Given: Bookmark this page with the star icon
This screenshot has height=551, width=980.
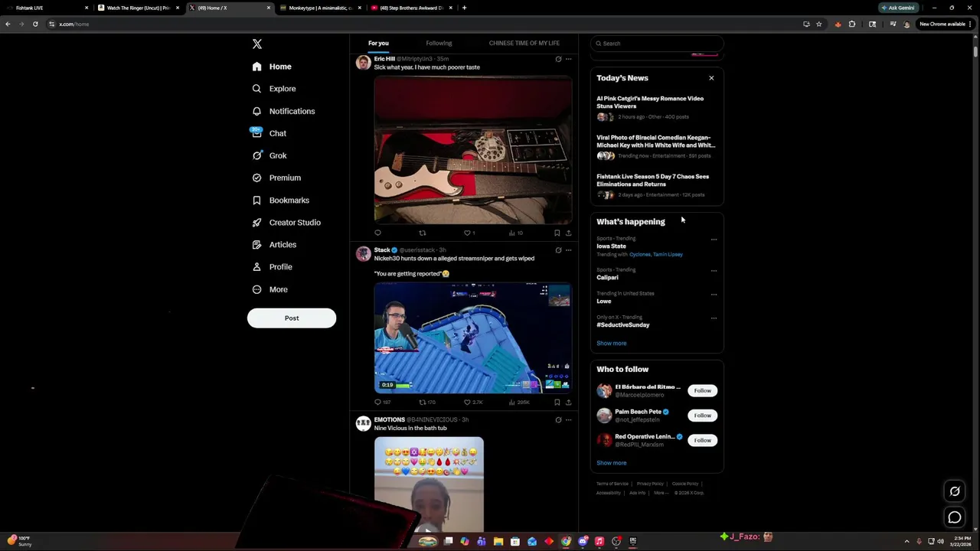Looking at the screenshot, I should tap(818, 24).
